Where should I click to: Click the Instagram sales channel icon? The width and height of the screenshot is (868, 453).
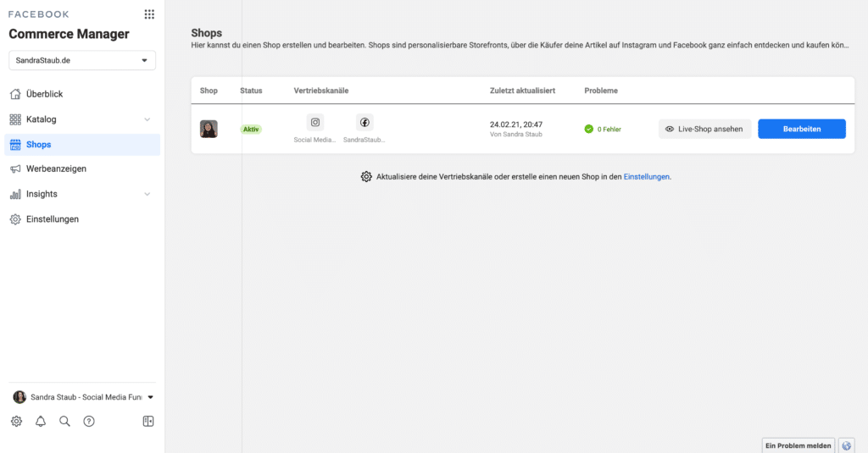coord(315,122)
